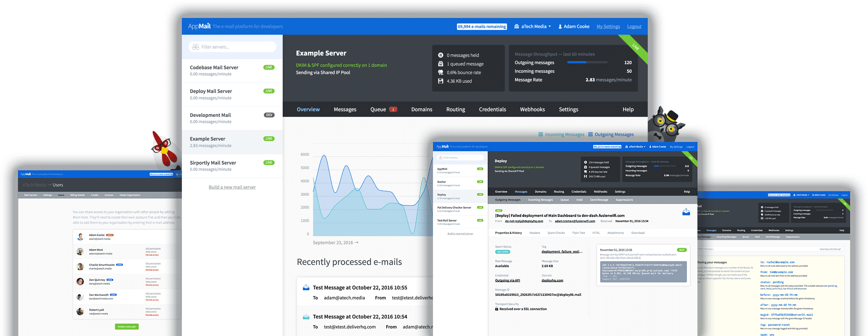
Task: Click the pause icon beside messages held
Action: 440,55
